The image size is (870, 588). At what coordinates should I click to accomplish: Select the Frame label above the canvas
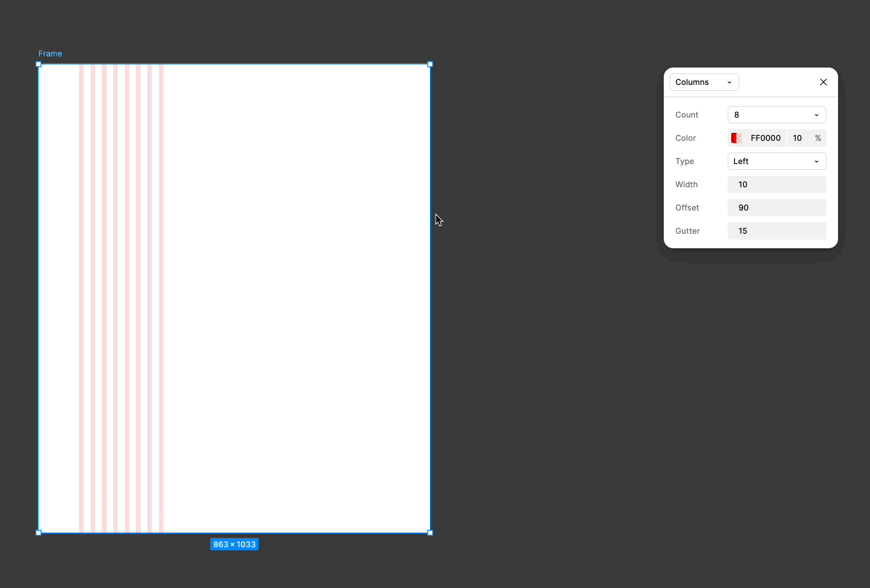click(x=50, y=53)
